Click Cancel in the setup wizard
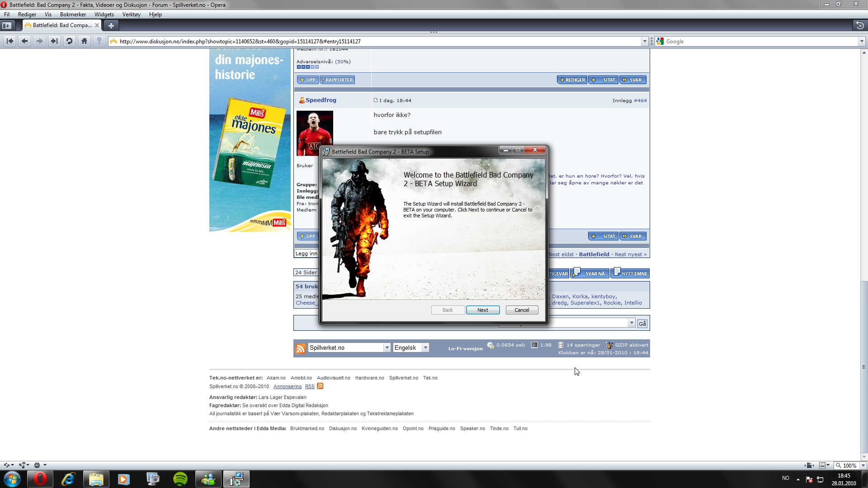 coord(522,310)
